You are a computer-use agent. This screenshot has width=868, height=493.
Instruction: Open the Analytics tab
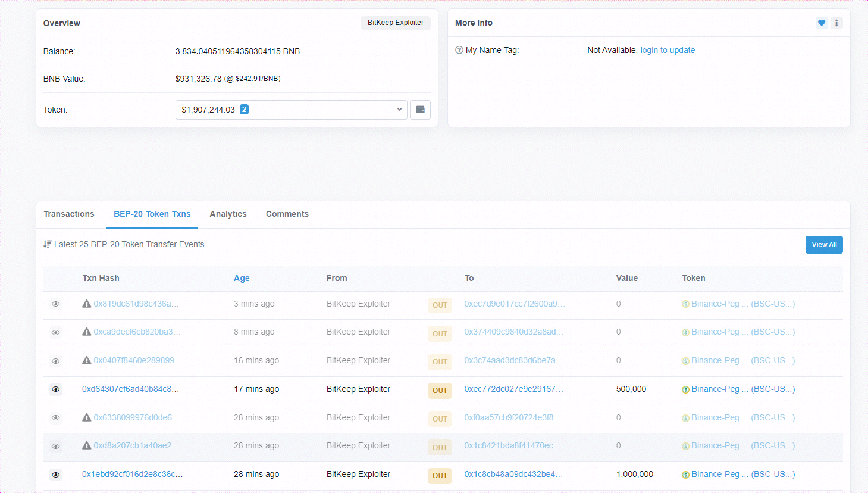coord(228,214)
